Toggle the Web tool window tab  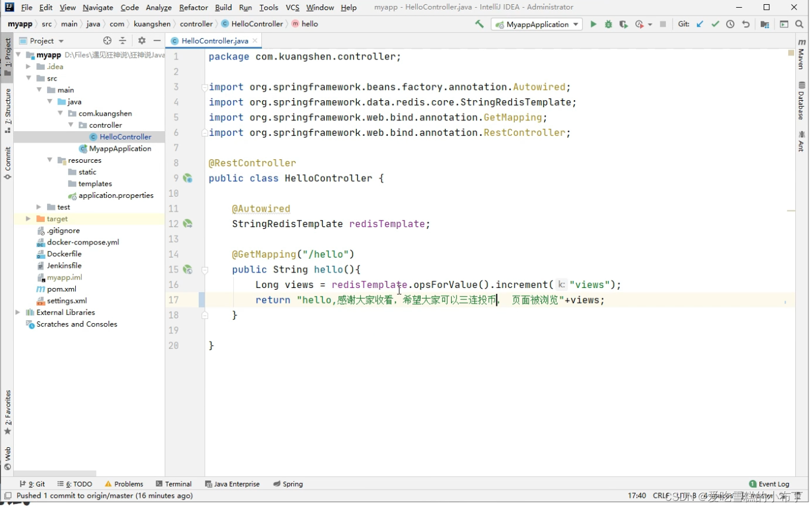(7, 458)
